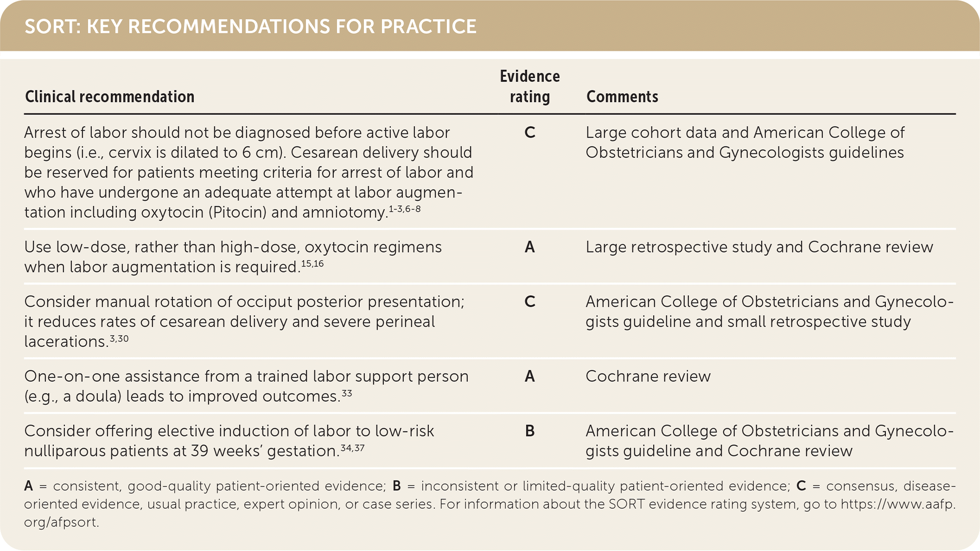This screenshot has height=551, width=980.
Task: Click the B rating for elective induction
Action: coord(529,431)
